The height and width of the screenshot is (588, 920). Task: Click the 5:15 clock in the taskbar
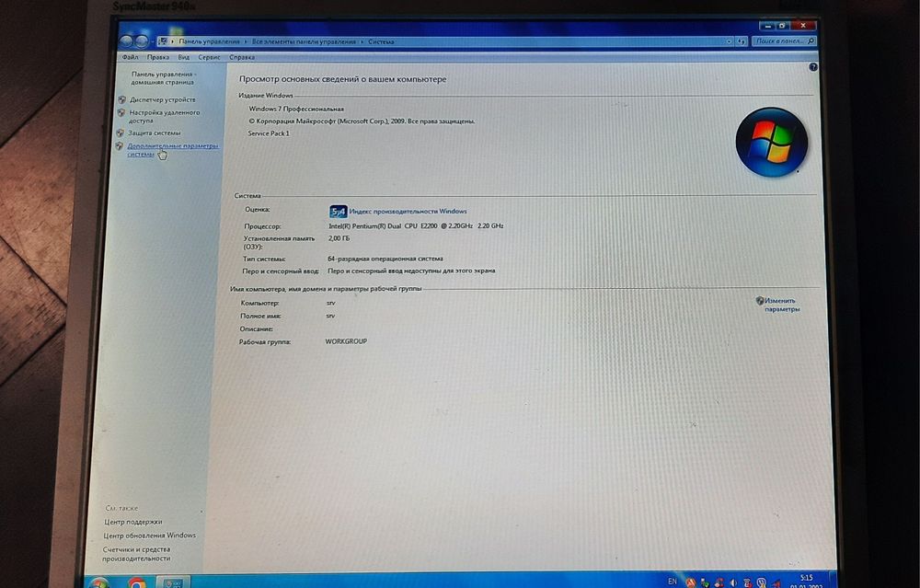tap(807, 578)
